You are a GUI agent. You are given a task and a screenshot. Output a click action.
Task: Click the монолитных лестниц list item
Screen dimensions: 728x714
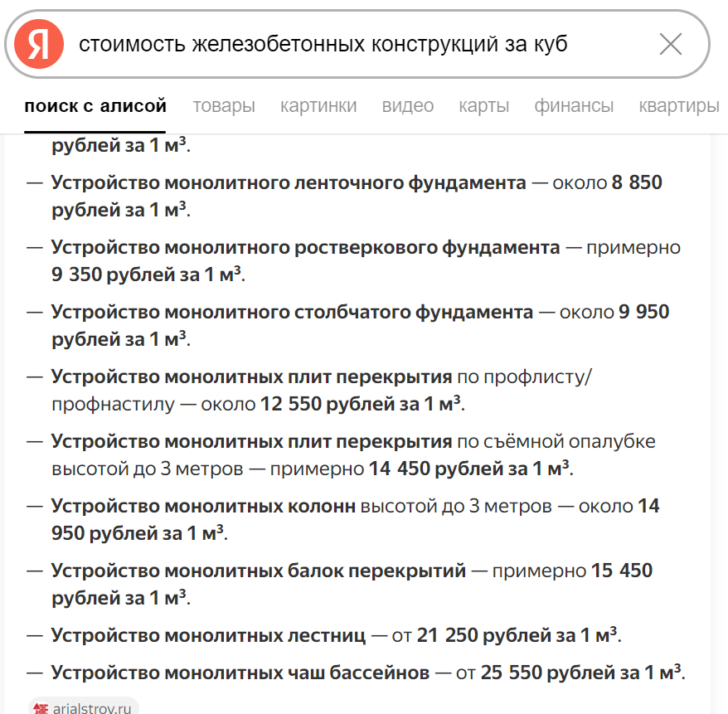[x=325, y=635]
